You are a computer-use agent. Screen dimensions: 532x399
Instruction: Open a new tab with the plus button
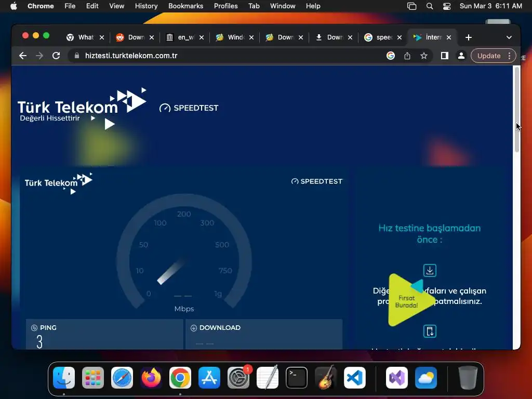tap(469, 37)
